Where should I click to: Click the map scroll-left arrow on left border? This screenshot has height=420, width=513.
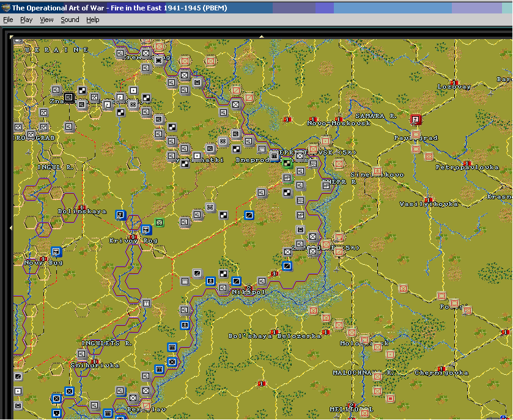click(x=11, y=227)
